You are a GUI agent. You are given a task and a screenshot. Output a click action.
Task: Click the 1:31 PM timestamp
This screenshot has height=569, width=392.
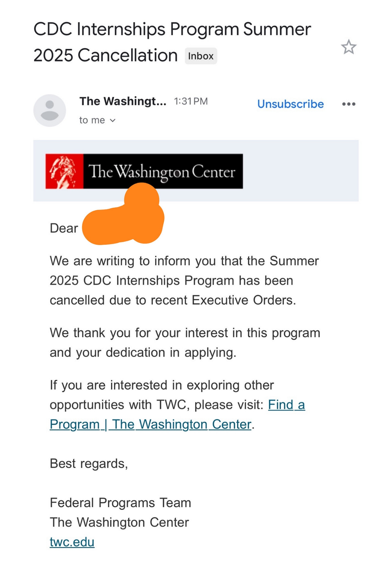(x=191, y=101)
